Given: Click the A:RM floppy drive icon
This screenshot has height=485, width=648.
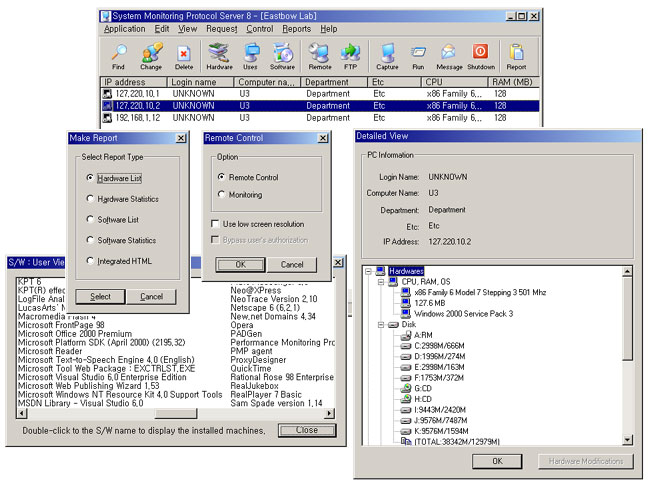Looking at the screenshot, I should pos(406,335).
